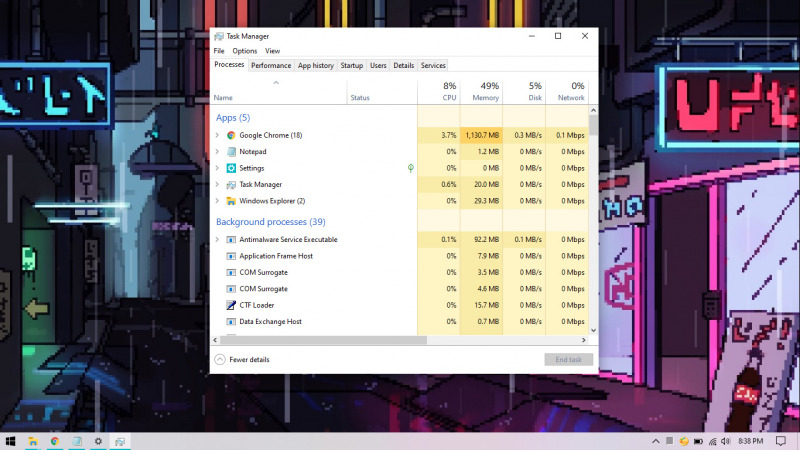
Task: Click the volume speaker tray icon
Action: click(x=726, y=441)
